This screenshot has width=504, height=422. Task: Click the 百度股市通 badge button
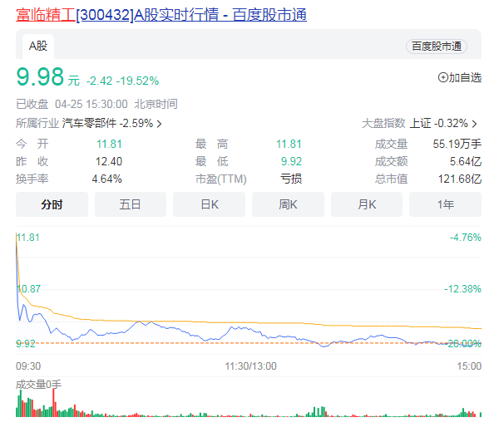tap(436, 47)
